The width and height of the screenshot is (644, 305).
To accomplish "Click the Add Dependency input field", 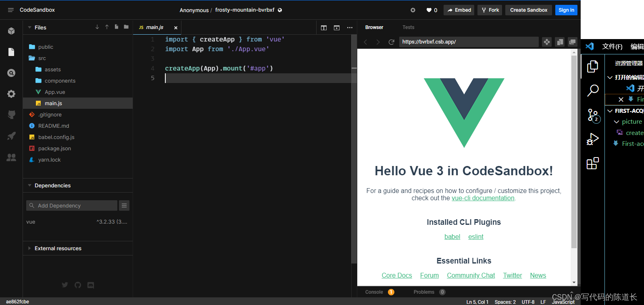I will tap(72, 205).
